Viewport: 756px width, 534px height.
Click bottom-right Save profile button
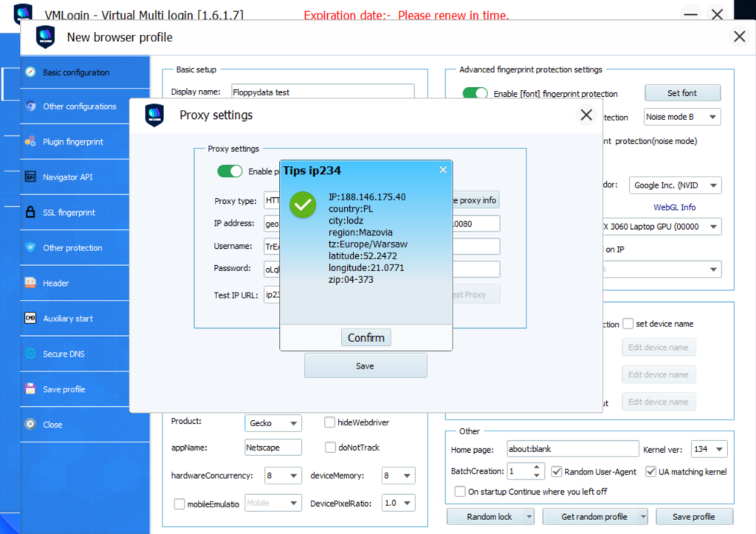(694, 516)
